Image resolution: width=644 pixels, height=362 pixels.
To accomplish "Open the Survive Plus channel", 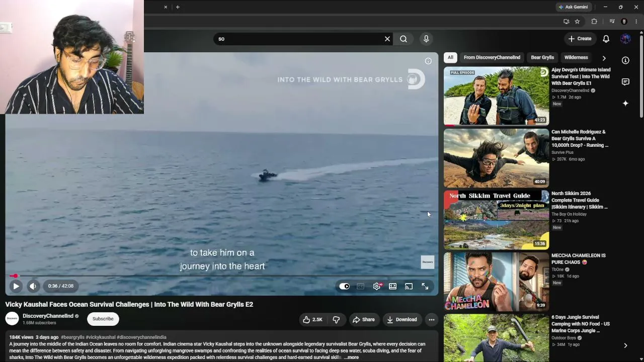I will coord(562,152).
